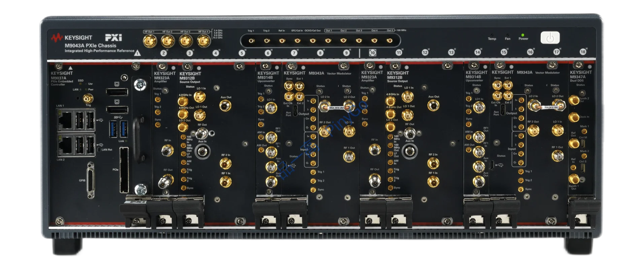644x277 pixels.
Task: Click the slot 17 number marker
Action: pyautogui.click(x=556, y=52)
